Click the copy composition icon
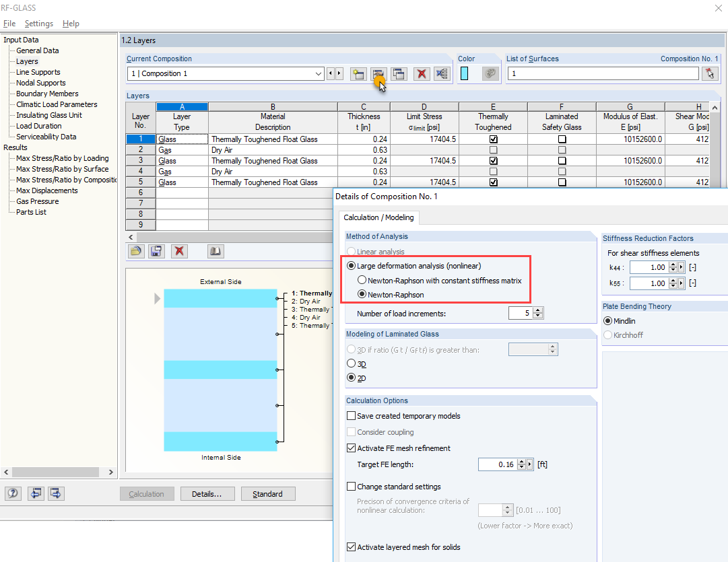728x562 pixels. pos(399,74)
